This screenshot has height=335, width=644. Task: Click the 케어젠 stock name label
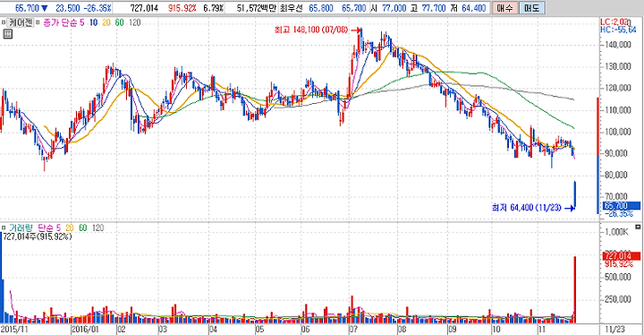pos(21,22)
